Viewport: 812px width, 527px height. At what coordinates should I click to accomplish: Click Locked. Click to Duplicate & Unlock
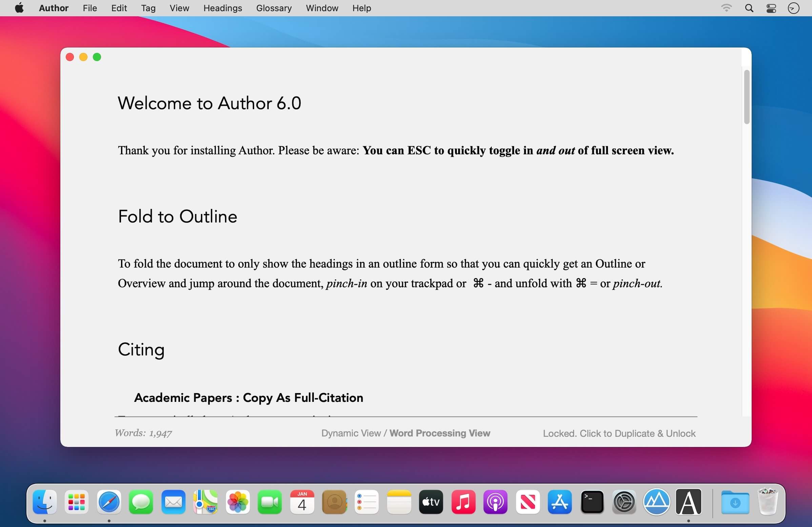[x=619, y=433]
